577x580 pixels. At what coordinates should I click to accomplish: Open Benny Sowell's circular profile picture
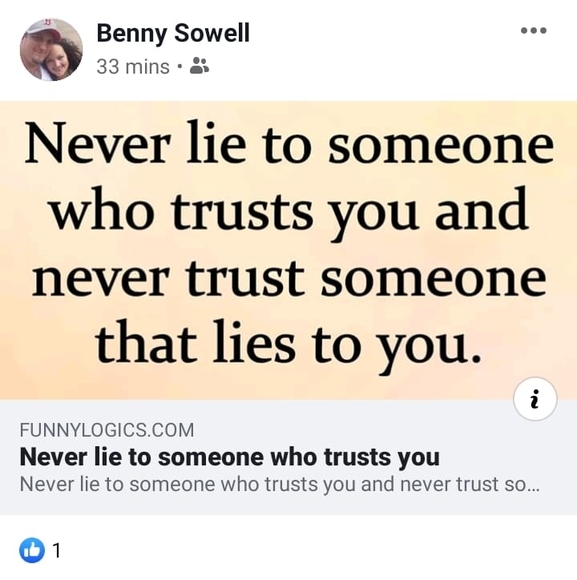[x=51, y=50]
